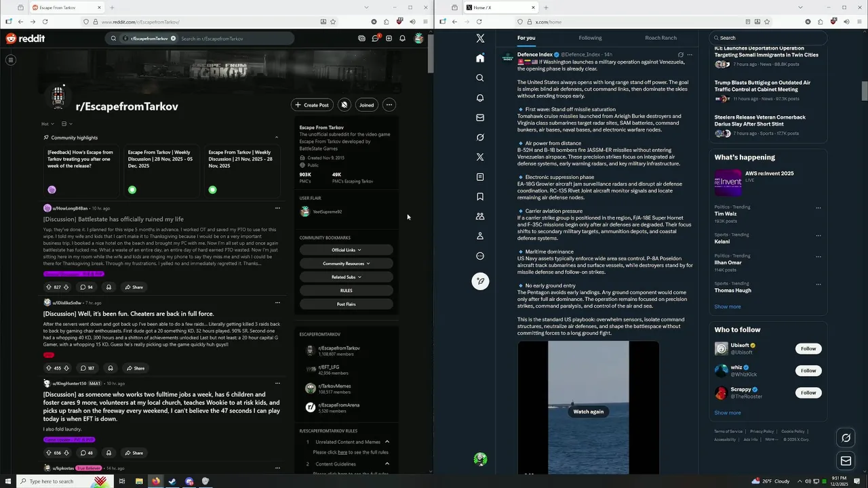Click X compose post feather button

coord(480,281)
